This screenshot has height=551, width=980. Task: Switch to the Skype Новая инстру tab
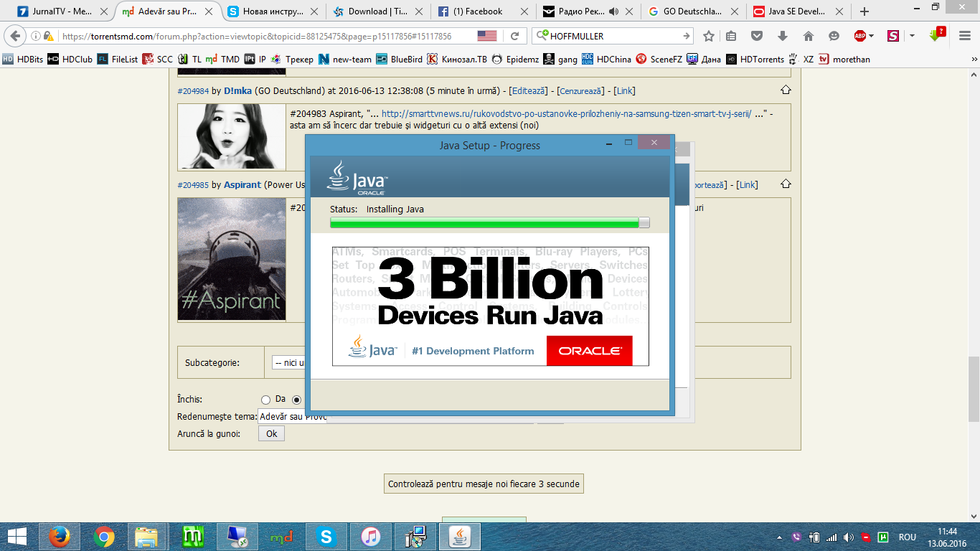point(273,11)
